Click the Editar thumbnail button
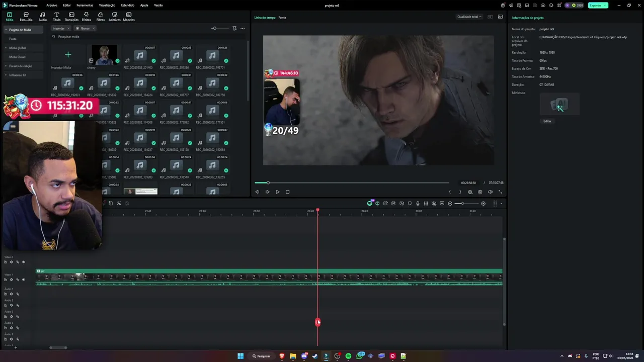The image size is (644, 362). click(547, 121)
